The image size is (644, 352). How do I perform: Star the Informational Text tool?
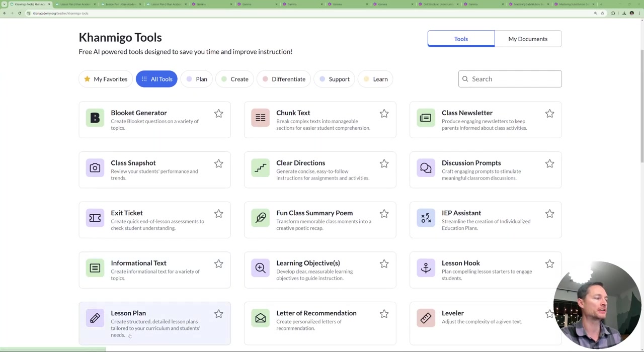click(x=218, y=264)
